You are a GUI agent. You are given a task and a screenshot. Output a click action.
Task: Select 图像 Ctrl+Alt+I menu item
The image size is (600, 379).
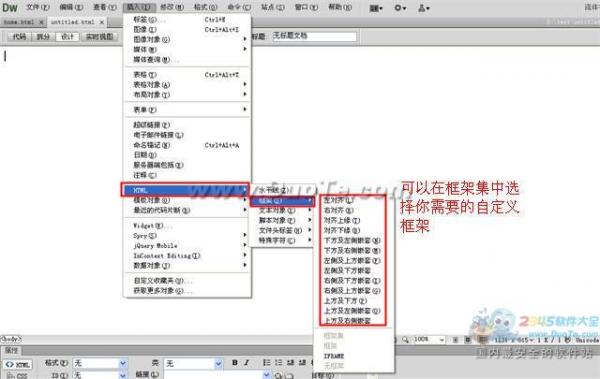188,29
